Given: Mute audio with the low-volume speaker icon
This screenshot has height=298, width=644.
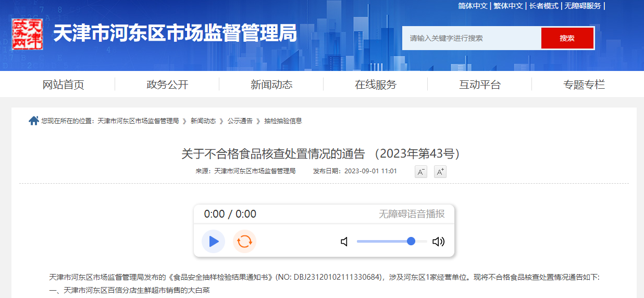Looking at the screenshot, I should click(344, 242).
